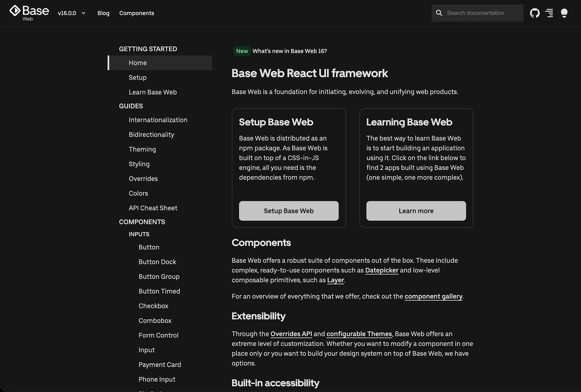Open the v16.0.0 version dropdown

72,13
